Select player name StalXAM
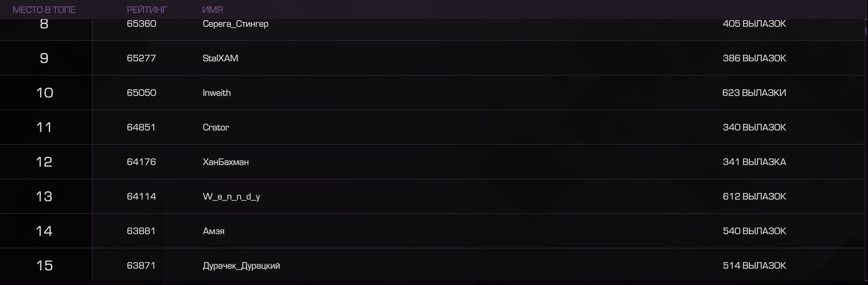The width and height of the screenshot is (868, 285). point(220,58)
